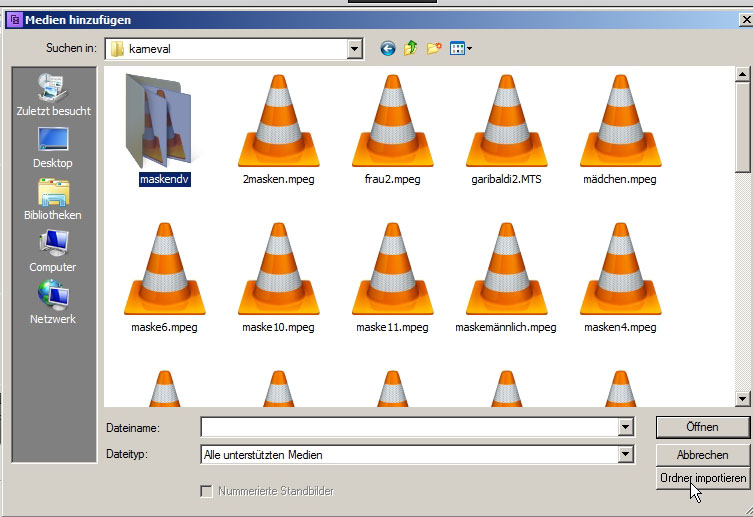Viewport: 753px width, 517px height.
Task: Click the mädchen.mpeg file name
Action: (620, 180)
